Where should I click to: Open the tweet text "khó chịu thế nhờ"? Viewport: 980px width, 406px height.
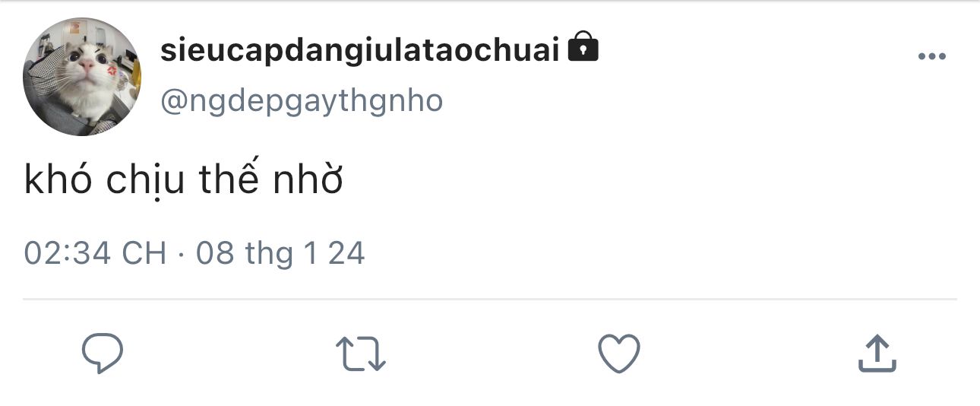183,182
